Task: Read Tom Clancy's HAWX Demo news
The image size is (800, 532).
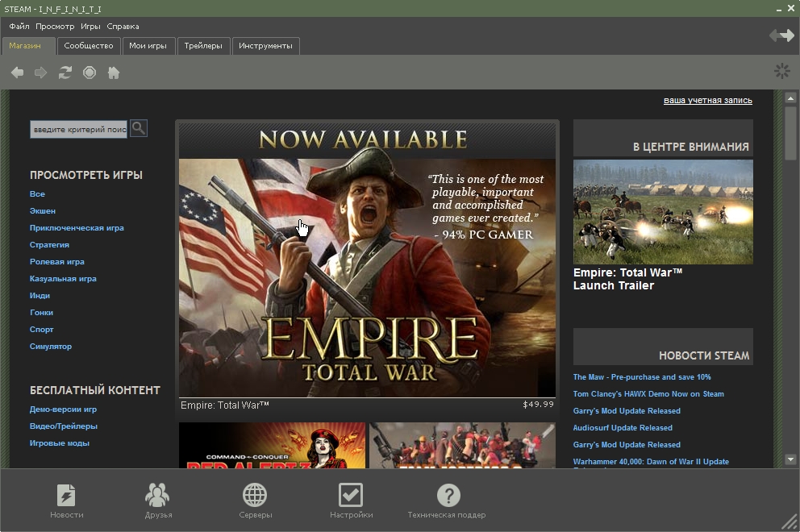Action: (x=648, y=394)
